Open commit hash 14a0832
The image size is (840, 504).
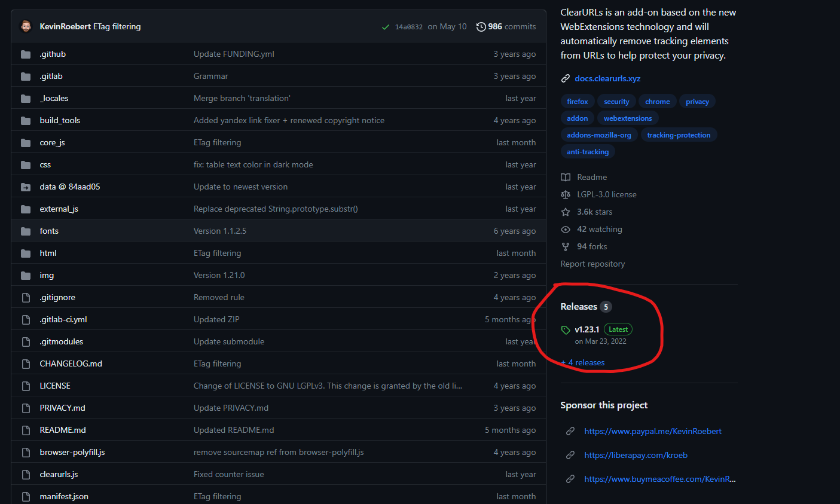[409, 27]
